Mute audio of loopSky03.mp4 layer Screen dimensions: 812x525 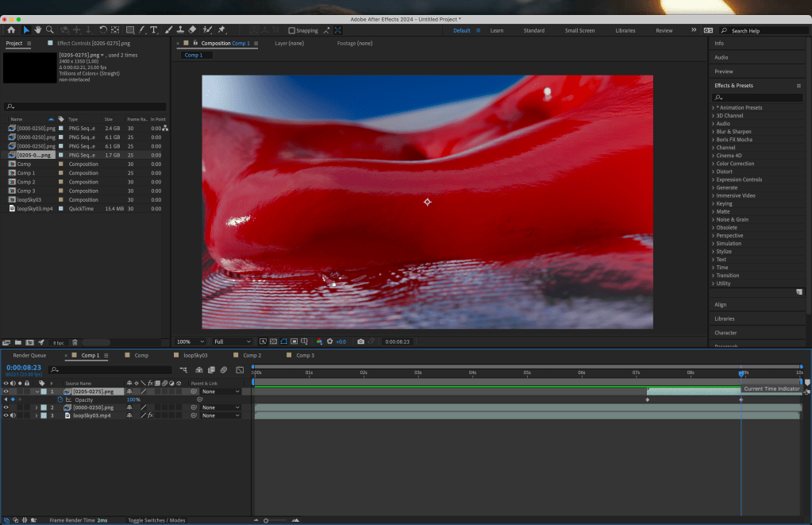click(13, 415)
